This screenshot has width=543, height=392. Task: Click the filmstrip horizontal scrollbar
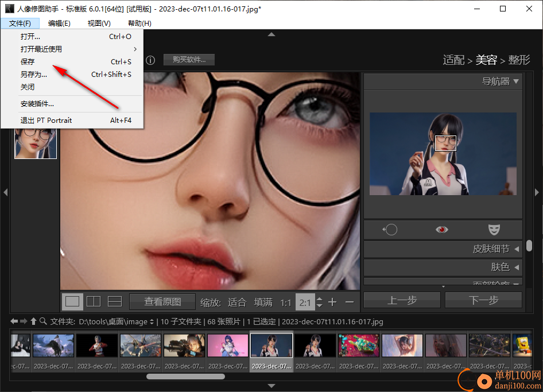(185, 377)
